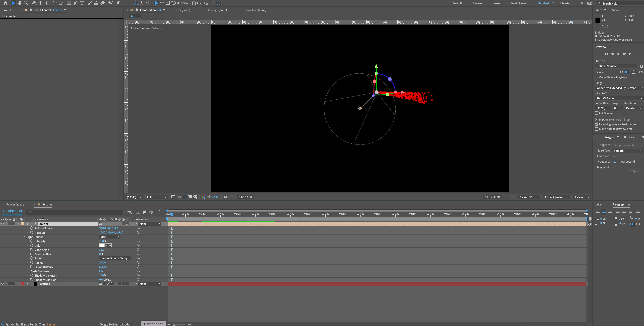The width and height of the screenshot is (644, 326).
Task: Enable the Snapping checkbox
Action: pos(194,3)
